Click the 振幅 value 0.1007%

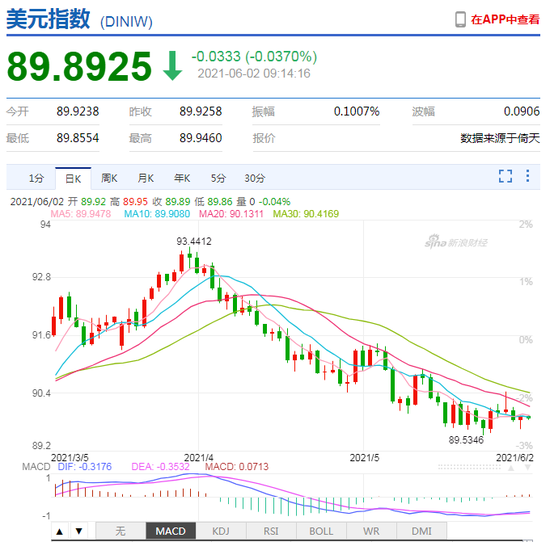(x=356, y=112)
